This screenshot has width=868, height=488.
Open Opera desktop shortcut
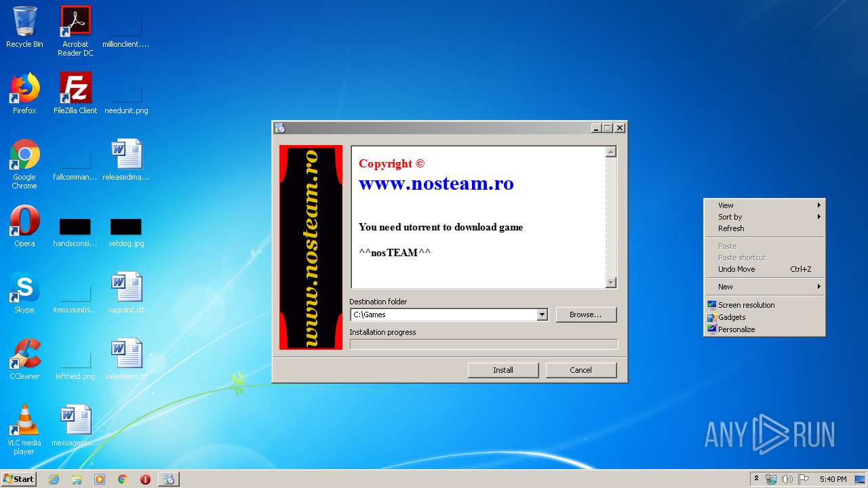pyautogui.click(x=24, y=226)
